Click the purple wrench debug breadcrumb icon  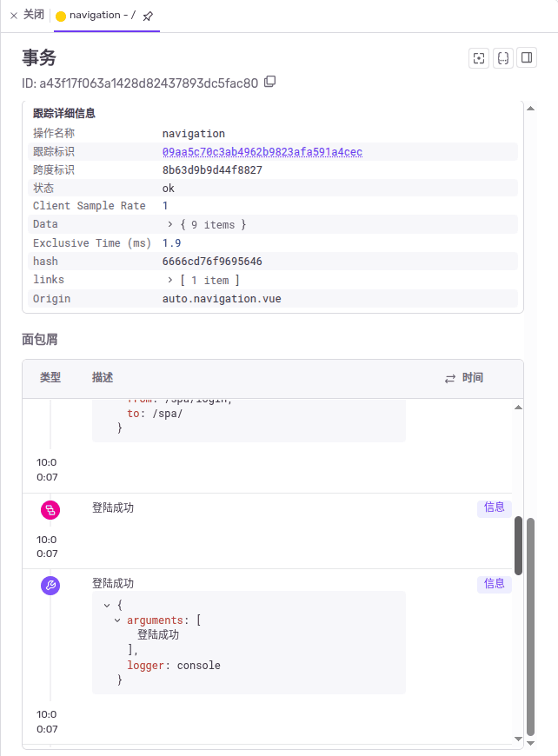[x=50, y=586]
